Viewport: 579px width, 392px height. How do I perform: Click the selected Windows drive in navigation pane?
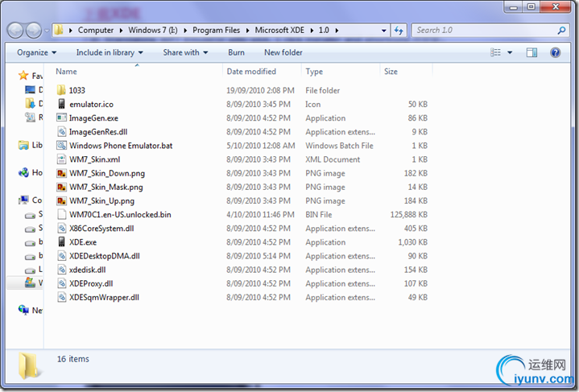(33, 283)
